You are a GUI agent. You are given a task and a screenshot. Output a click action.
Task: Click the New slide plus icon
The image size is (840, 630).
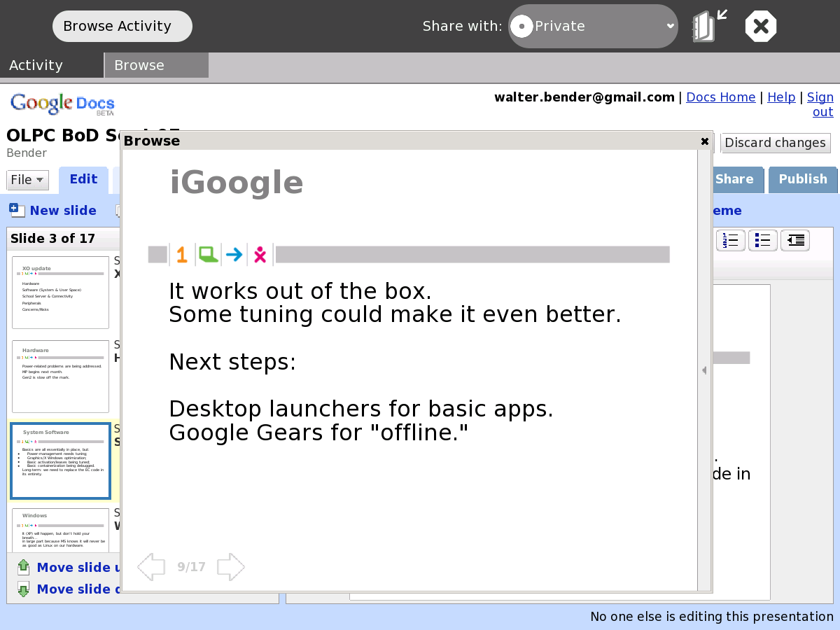click(17, 210)
